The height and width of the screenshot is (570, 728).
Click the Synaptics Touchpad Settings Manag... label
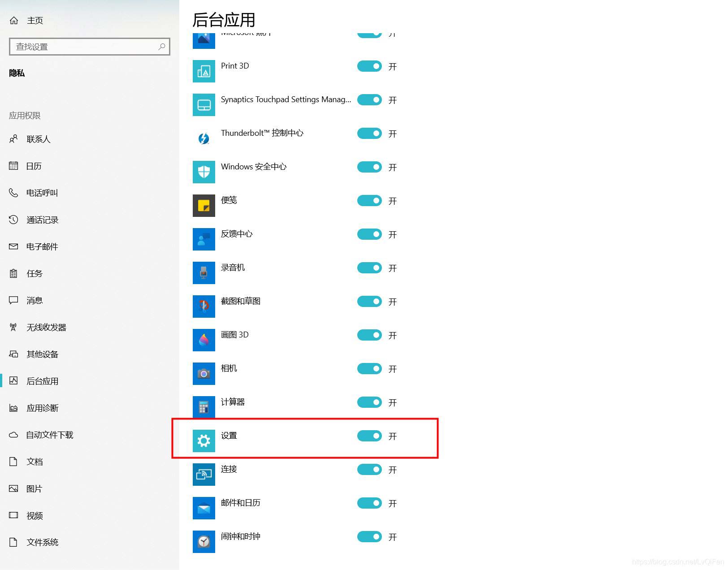(x=286, y=99)
